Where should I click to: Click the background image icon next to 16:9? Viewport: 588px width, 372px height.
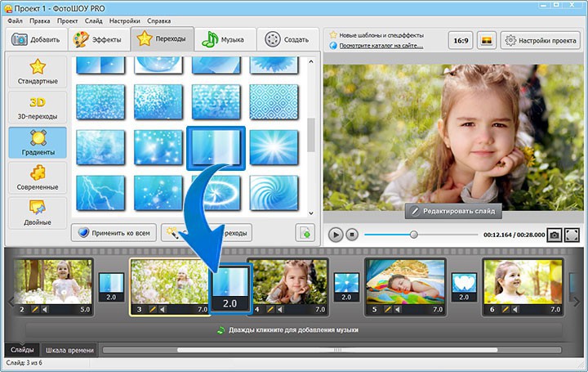tap(487, 40)
